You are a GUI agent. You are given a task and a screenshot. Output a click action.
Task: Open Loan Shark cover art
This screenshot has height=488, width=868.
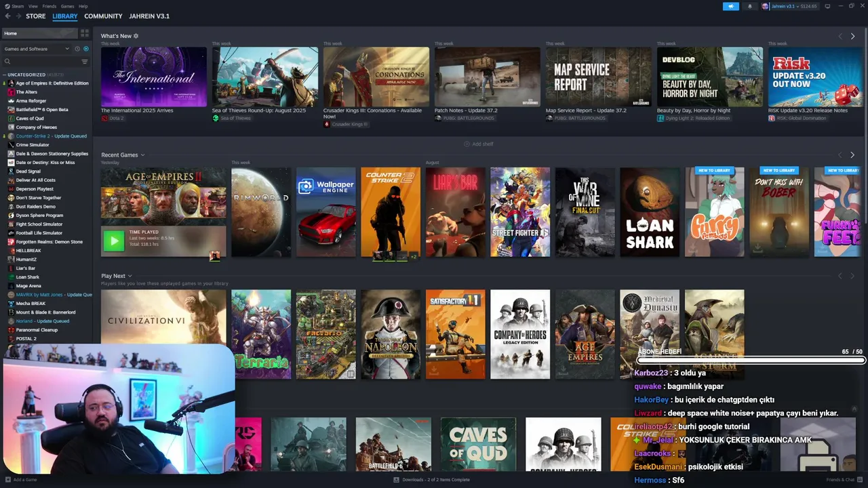point(650,212)
